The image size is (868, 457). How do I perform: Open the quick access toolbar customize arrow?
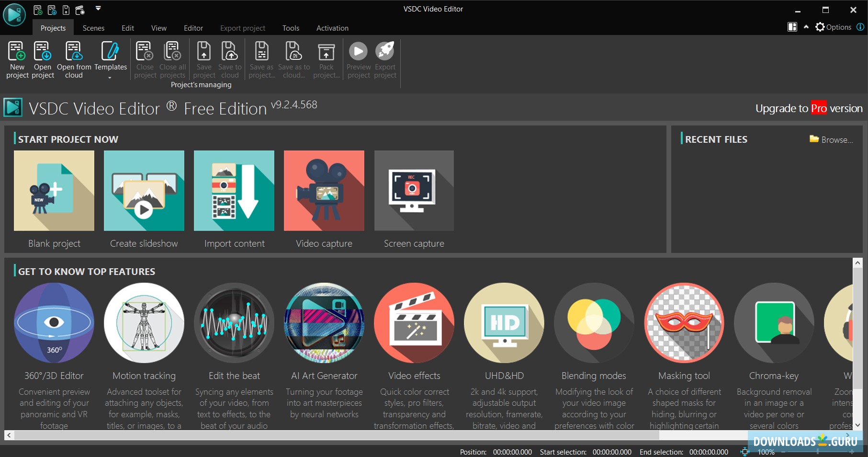click(98, 8)
